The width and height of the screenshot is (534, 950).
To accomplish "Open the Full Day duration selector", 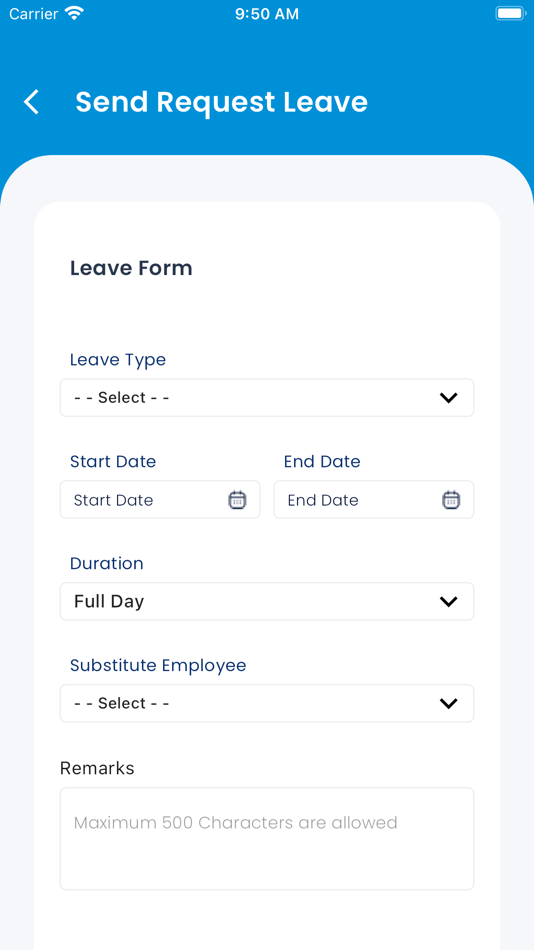I will [x=267, y=601].
